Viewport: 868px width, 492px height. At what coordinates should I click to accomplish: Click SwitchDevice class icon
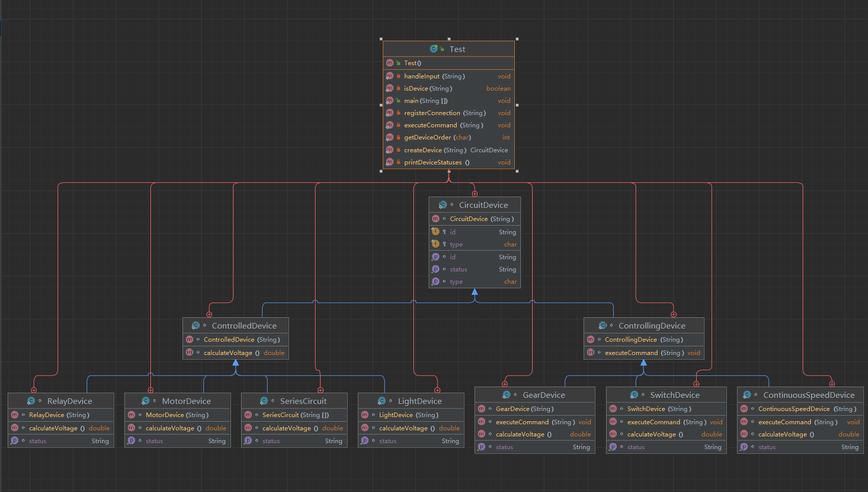tap(634, 395)
